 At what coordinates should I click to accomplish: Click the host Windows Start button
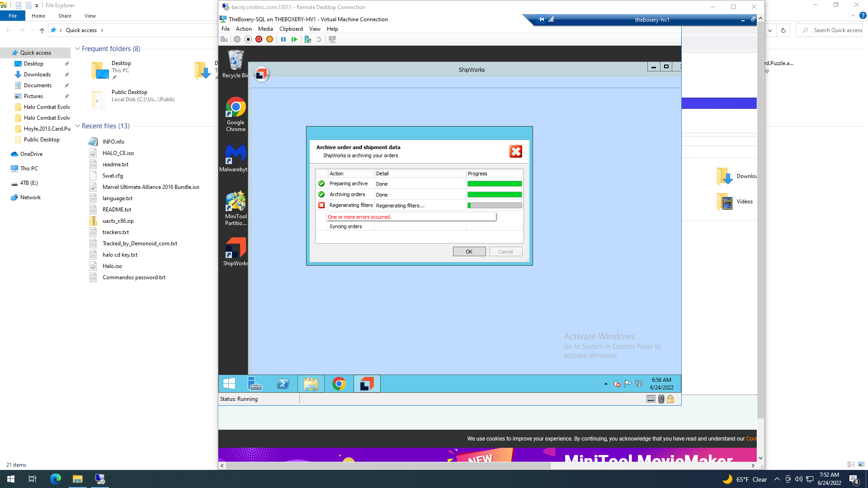[x=11, y=479]
